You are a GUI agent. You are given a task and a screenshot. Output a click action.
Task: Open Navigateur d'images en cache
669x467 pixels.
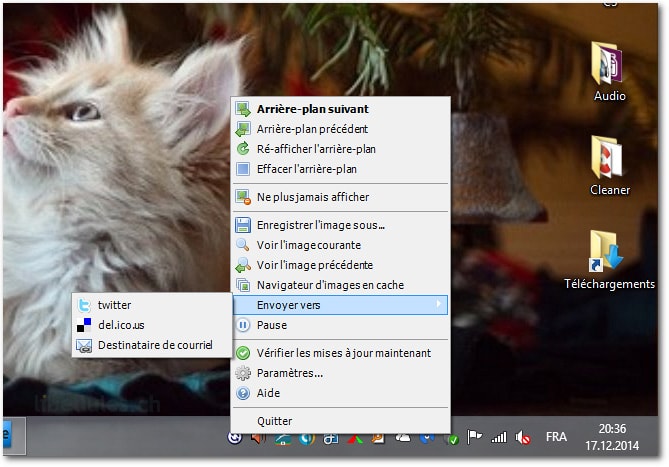(340, 285)
